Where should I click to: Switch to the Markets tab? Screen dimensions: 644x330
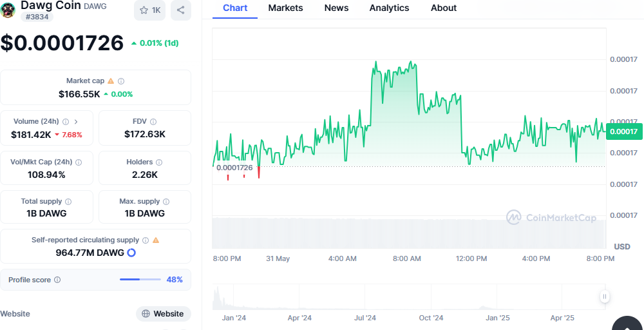[285, 8]
